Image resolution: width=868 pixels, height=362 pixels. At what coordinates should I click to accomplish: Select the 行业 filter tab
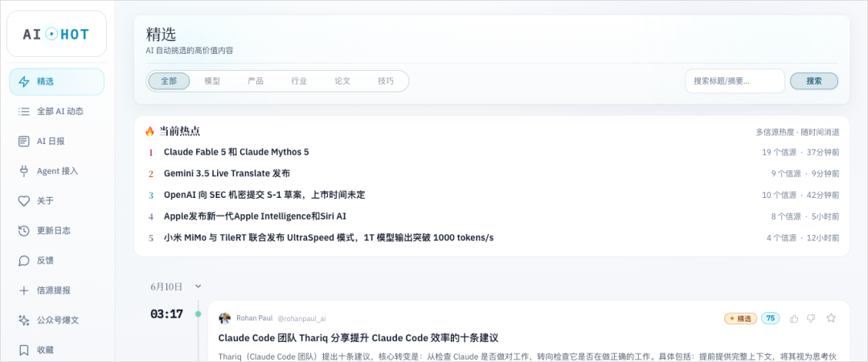click(299, 81)
